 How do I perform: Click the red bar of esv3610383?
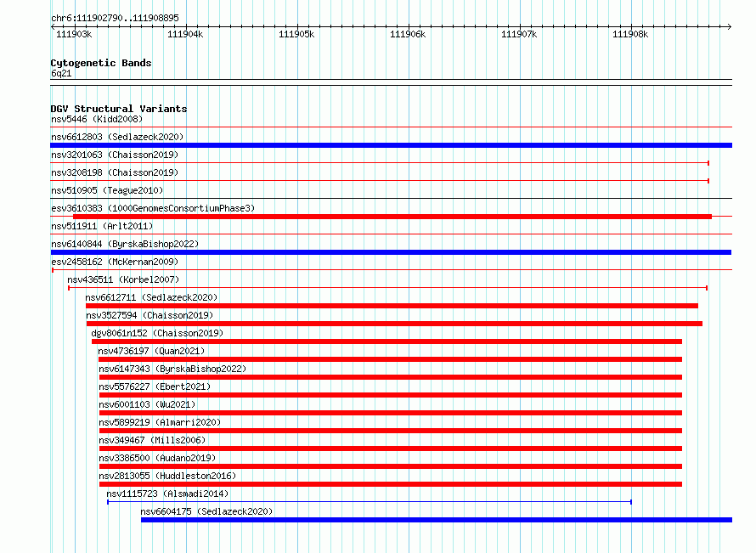(392, 217)
